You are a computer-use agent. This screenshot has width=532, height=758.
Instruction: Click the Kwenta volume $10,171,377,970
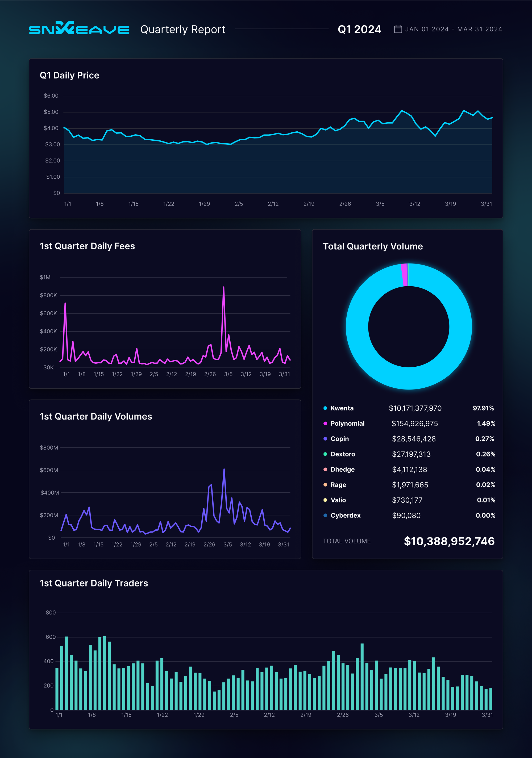[x=415, y=408]
